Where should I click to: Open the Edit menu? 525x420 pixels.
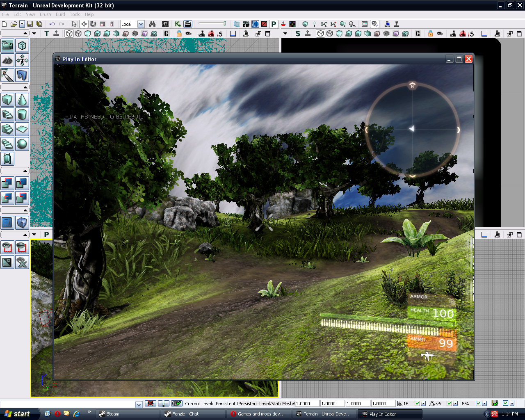[17, 14]
